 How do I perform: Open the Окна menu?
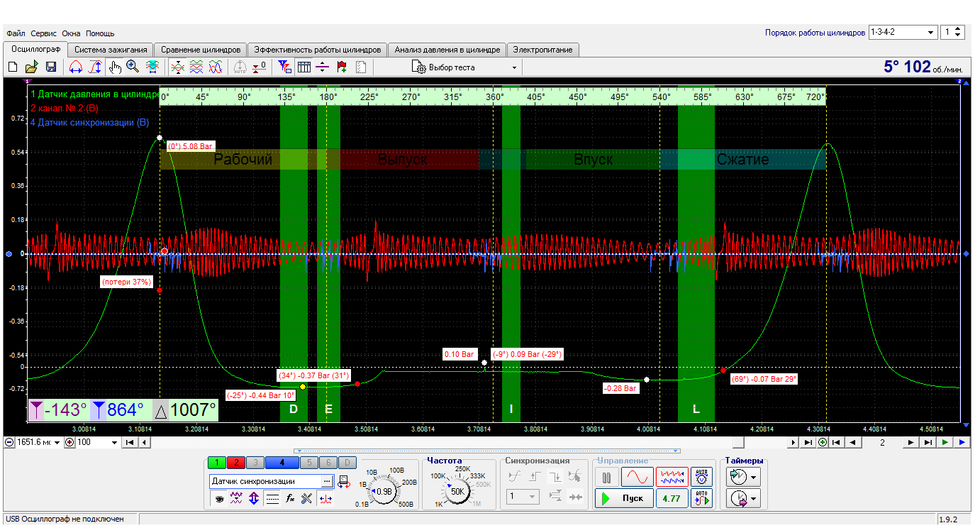click(71, 33)
